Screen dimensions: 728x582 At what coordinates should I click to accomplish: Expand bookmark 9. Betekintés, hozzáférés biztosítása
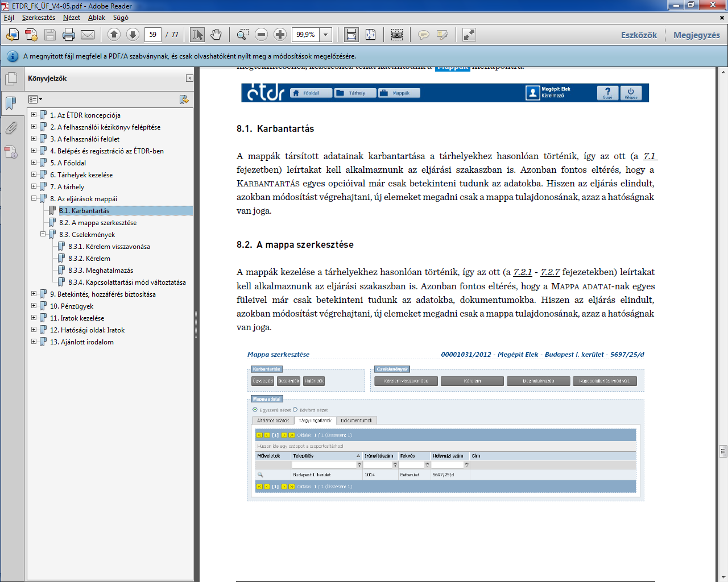(34, 294)
